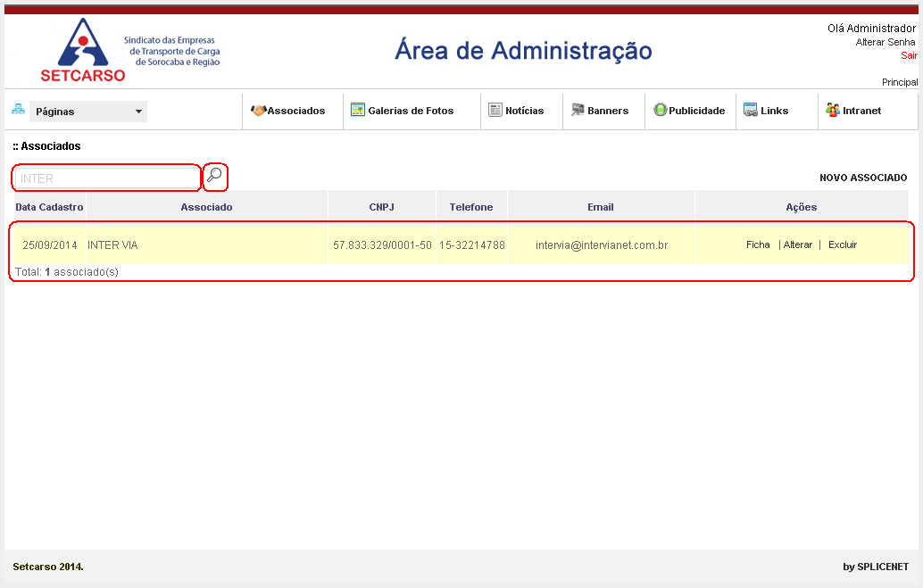Click the Alterar Senha link
The image size is (923, 588).
click(886, 42)
